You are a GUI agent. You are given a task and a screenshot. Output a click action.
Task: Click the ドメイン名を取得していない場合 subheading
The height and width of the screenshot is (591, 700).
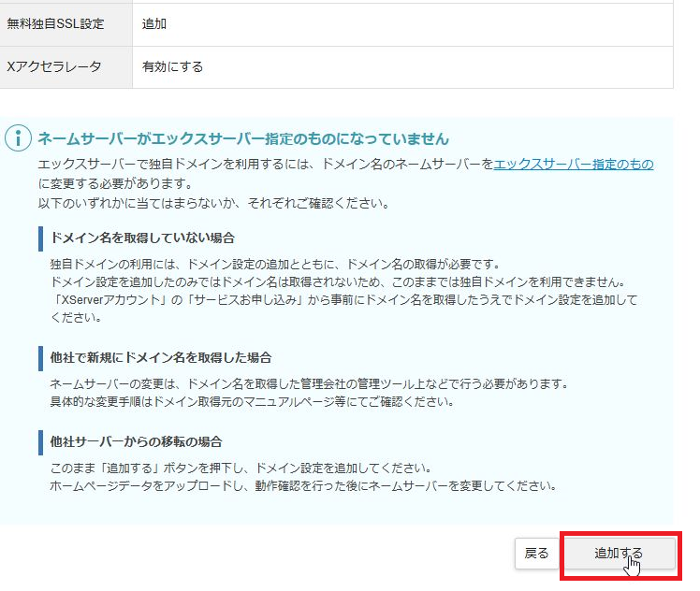click(x=142, y=238)
